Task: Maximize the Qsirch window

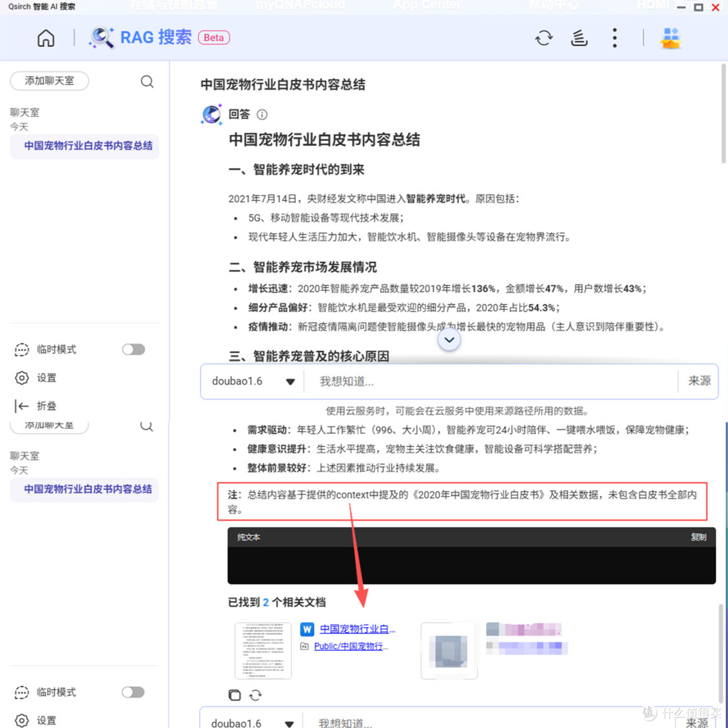Action: [x=698, y=7]
